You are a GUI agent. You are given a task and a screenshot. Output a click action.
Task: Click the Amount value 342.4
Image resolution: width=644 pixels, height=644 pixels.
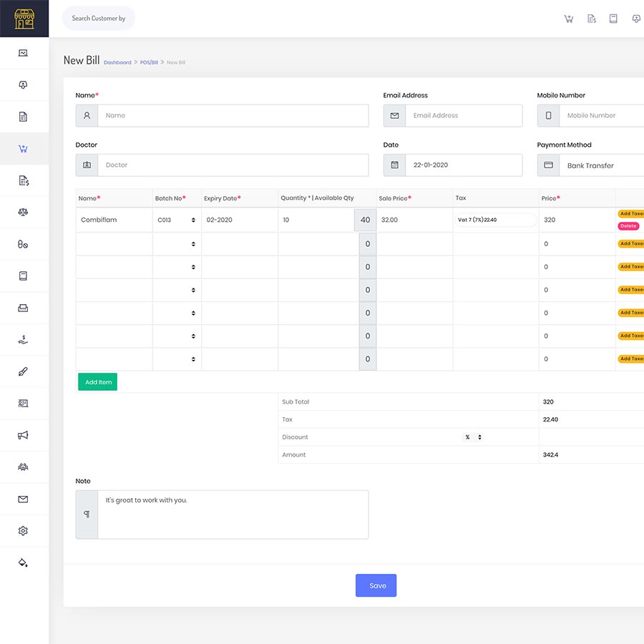coord(550,454)
